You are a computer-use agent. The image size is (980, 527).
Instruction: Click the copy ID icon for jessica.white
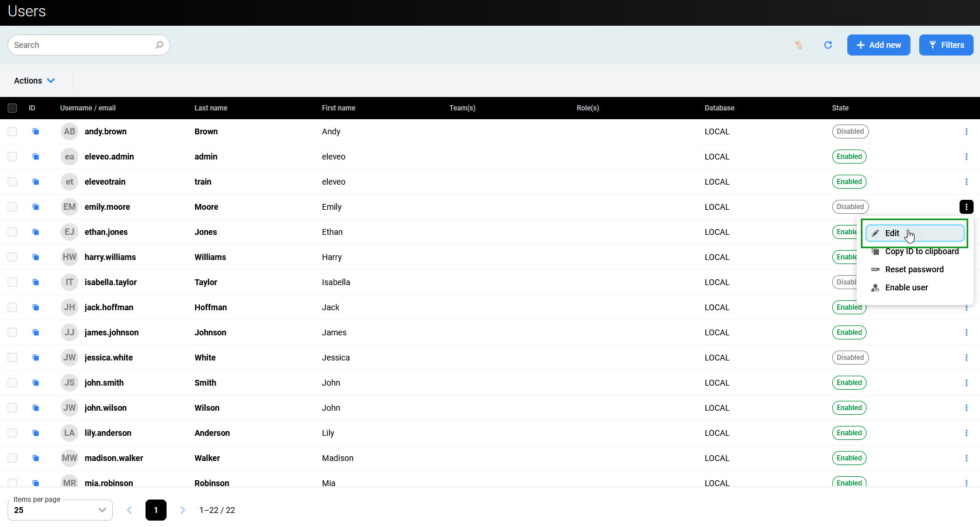(x=36, y=358)
